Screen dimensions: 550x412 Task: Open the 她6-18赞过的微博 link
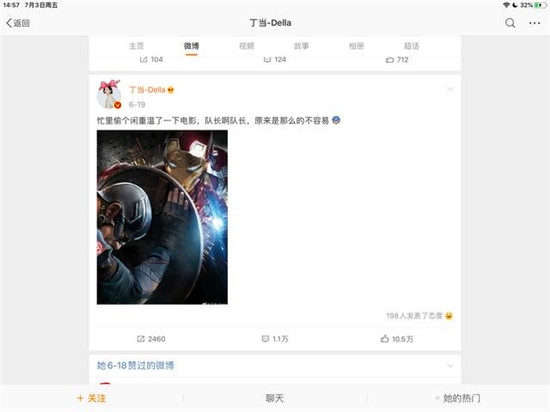[x=135, y=366]
